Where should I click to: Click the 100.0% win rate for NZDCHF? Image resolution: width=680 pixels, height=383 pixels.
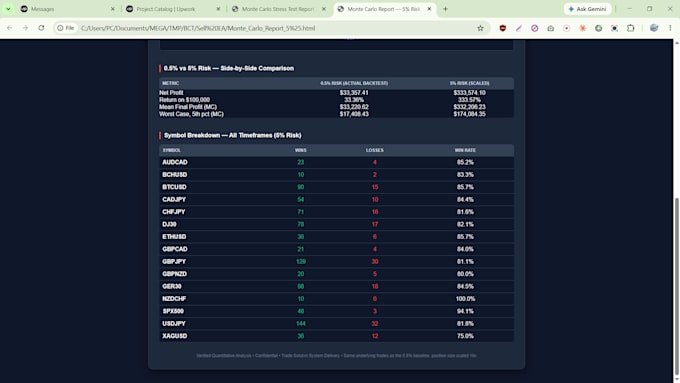click(465, 299)
